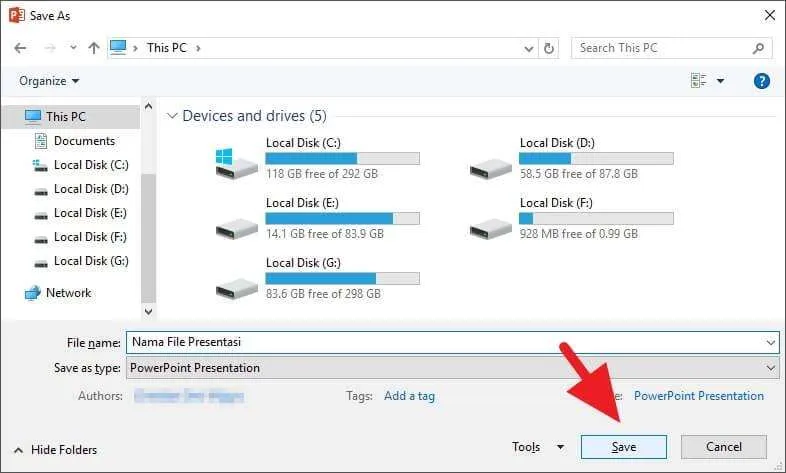Select the Local Disk (D:) drive icon
Viewport: 786px width, 473px height.
(490, 168)
